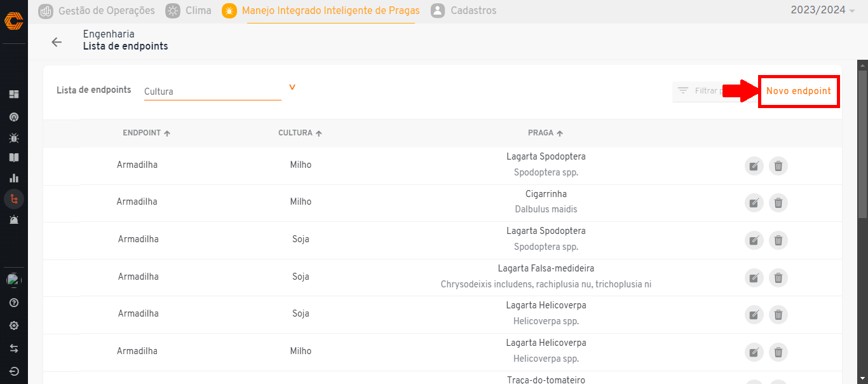Click the Chrysodeixis includens scientific name text
Screen dimensions: 868x384
pyautogui.click(x=546, y=284)
